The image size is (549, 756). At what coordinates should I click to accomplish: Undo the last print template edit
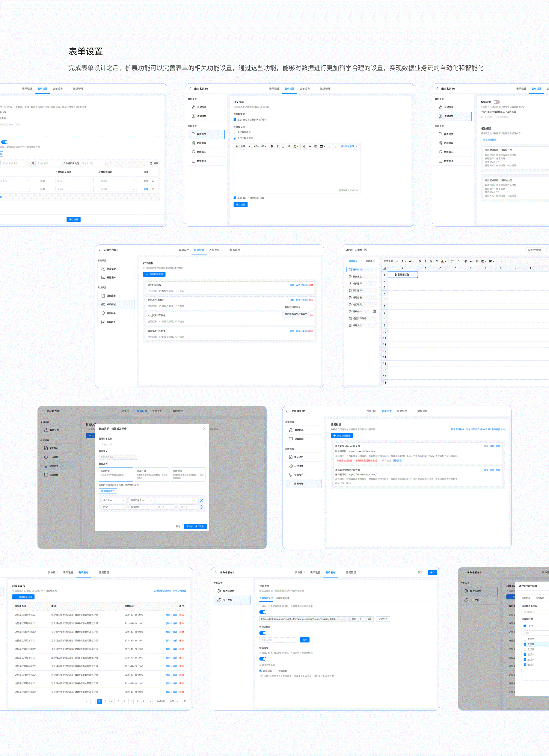coord(500,261)
